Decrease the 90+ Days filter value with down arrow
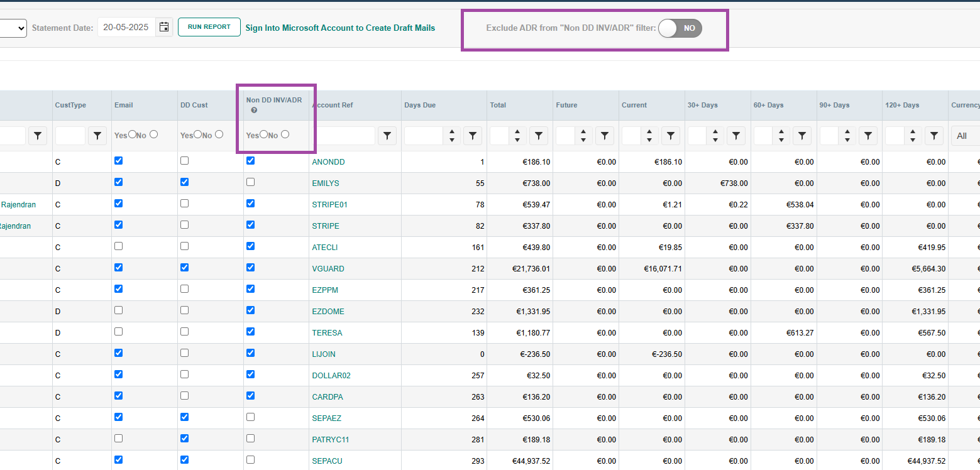The image size is (980, 470). (847, 139)
